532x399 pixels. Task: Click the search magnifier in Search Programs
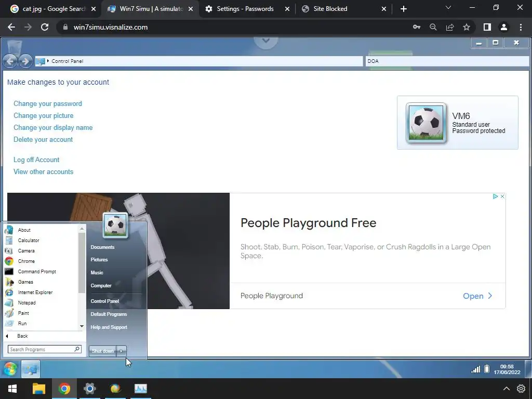pos(77,349)
